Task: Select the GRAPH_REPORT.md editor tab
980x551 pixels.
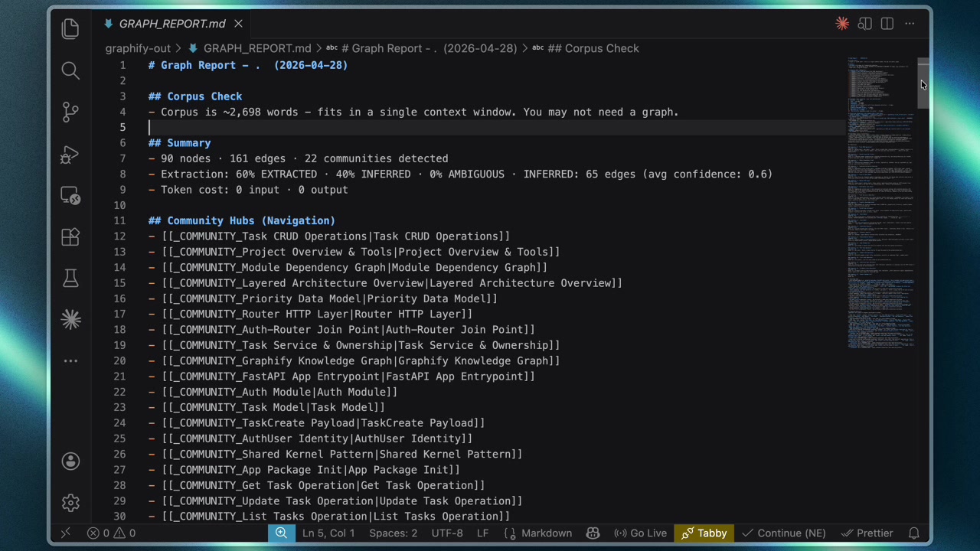Action: click(173, 24)
